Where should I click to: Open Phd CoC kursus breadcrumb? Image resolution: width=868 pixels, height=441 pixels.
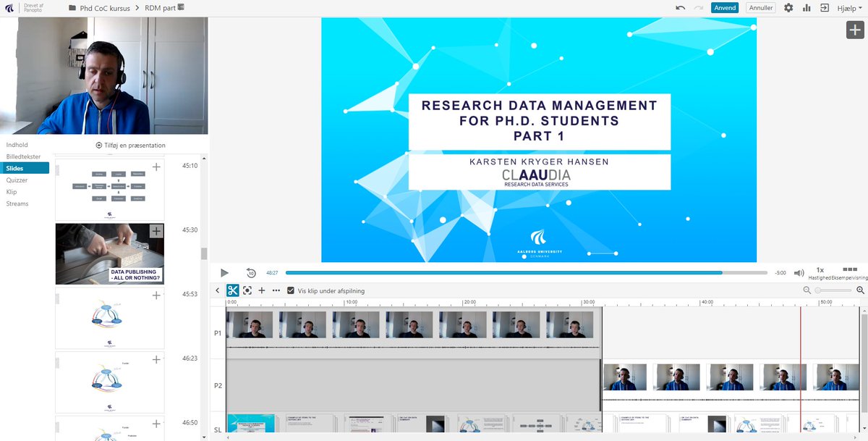[x=103, y=7]
